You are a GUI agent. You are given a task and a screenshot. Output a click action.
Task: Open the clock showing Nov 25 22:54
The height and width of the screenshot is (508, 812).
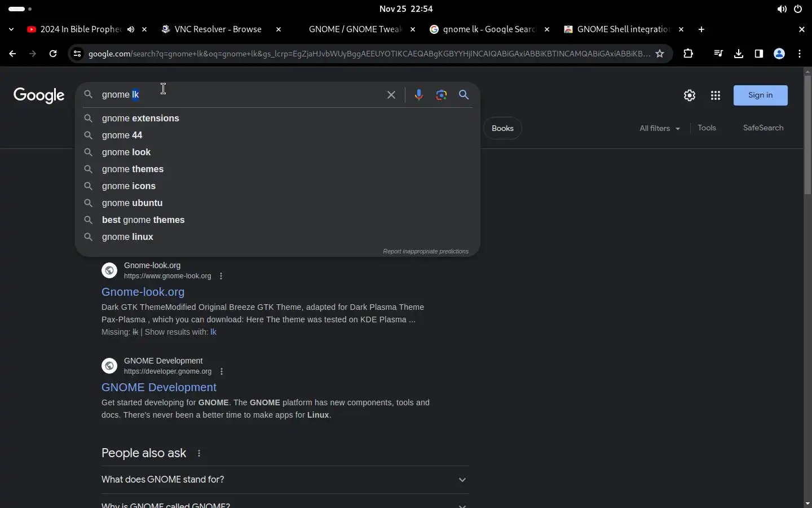(x=406, y=9)
